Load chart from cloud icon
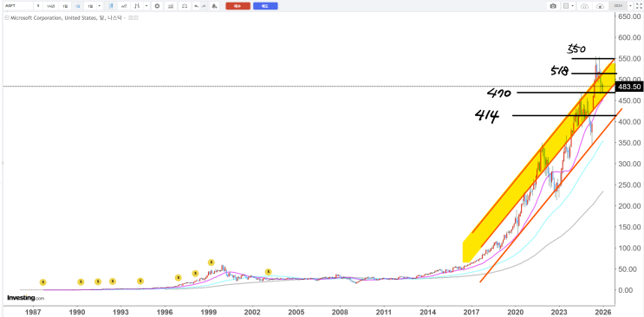This screenshot has height=317, width=644. [584, 6]
